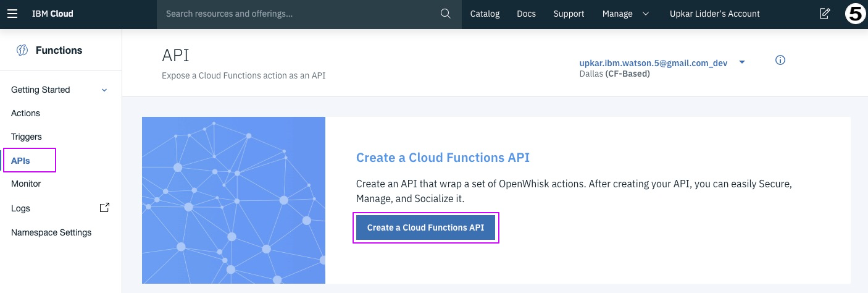Go to Catalog
The height and width of the screenshot is (293, 868).
click(485, 14)
